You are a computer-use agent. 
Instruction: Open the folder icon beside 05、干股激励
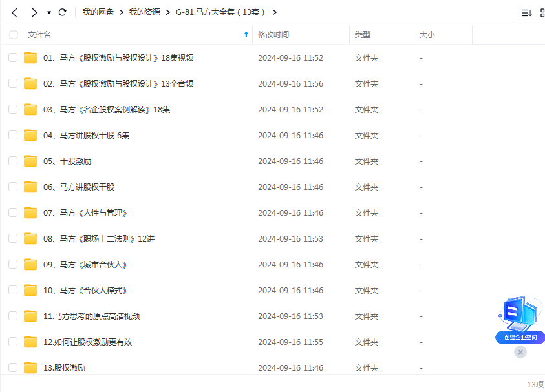tap(30, 161)
